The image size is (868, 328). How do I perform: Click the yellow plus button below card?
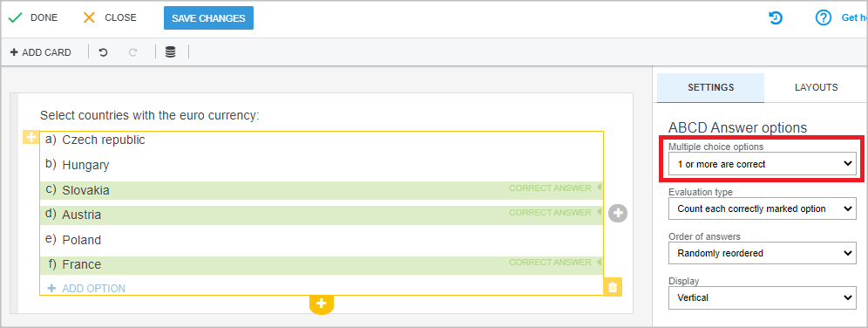(322, 304)
